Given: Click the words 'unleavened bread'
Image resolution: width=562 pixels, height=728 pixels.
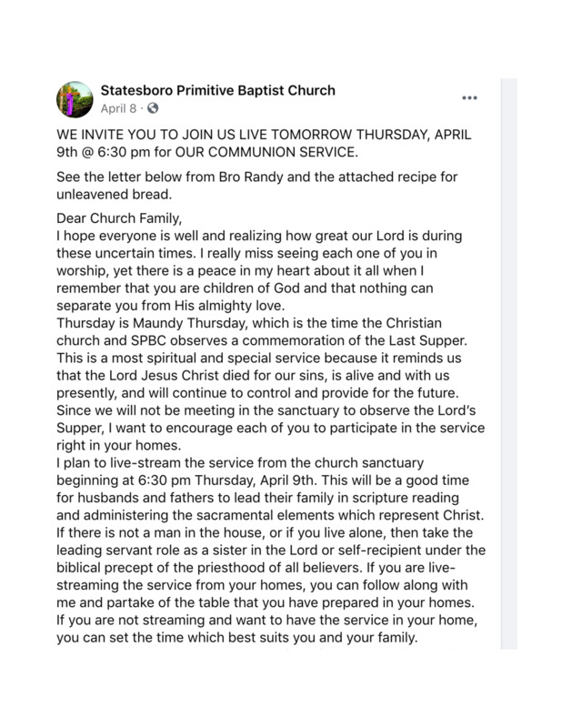Looking at the screenshot, I should coord(115,195).
